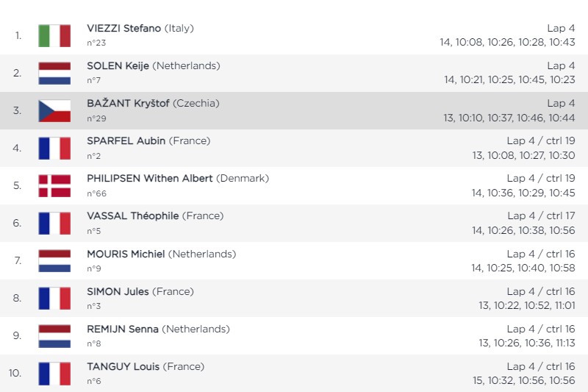The height and width of the screenshot is (392, 588).
Task: Click TANGUY Louis rider name
Action: click(123, 366)
